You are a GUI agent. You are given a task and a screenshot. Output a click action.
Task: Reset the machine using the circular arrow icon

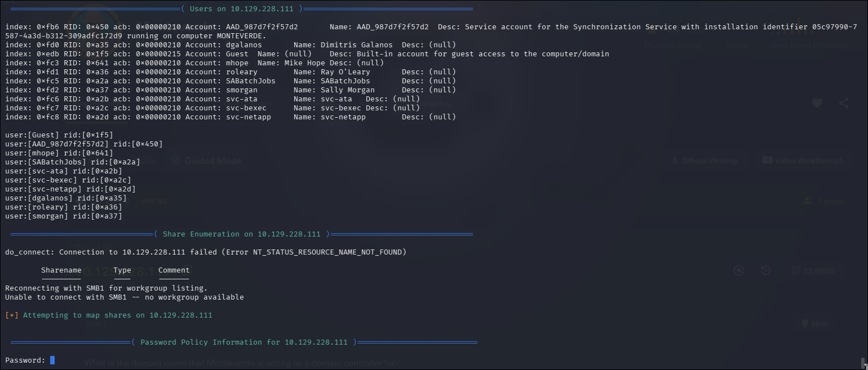pos(765,270)
